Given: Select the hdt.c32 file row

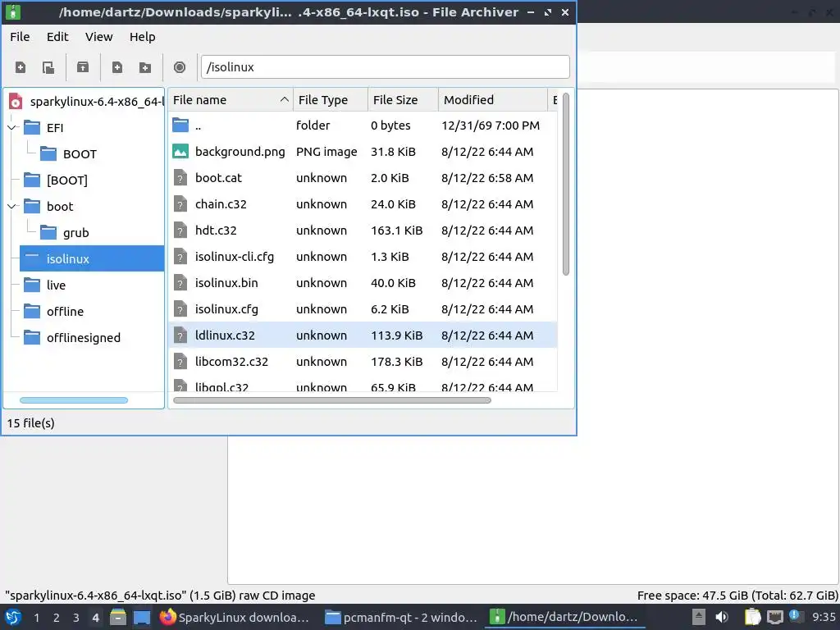Looking at the screenshot, I should click(x=363, y=231).
